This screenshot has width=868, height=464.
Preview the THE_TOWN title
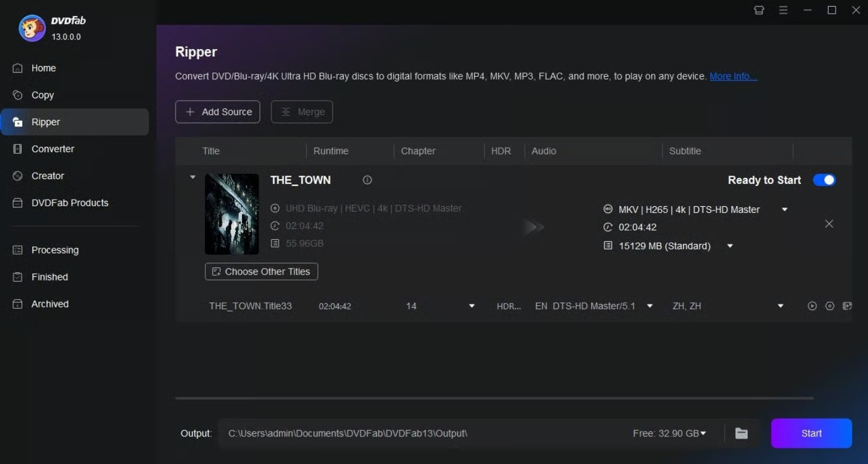pos(812,306)
